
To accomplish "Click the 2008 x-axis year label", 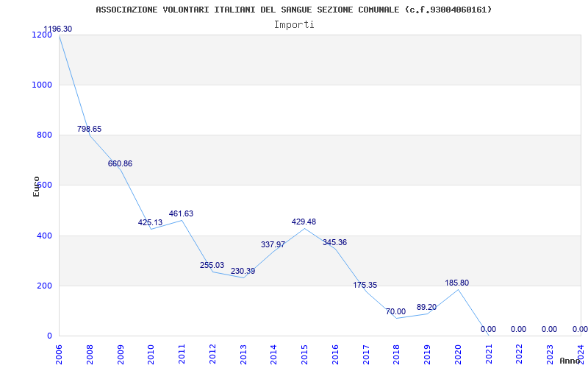I will coord(90,355).
